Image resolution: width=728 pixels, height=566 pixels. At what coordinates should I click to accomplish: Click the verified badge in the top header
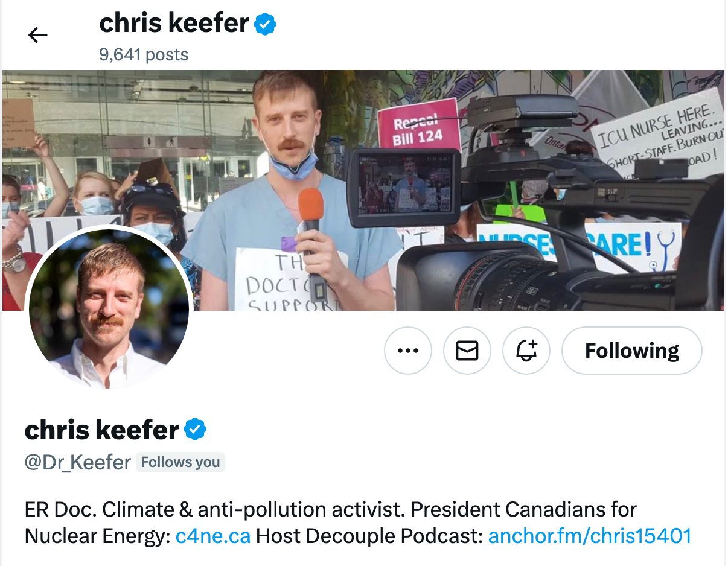point(265,24)
